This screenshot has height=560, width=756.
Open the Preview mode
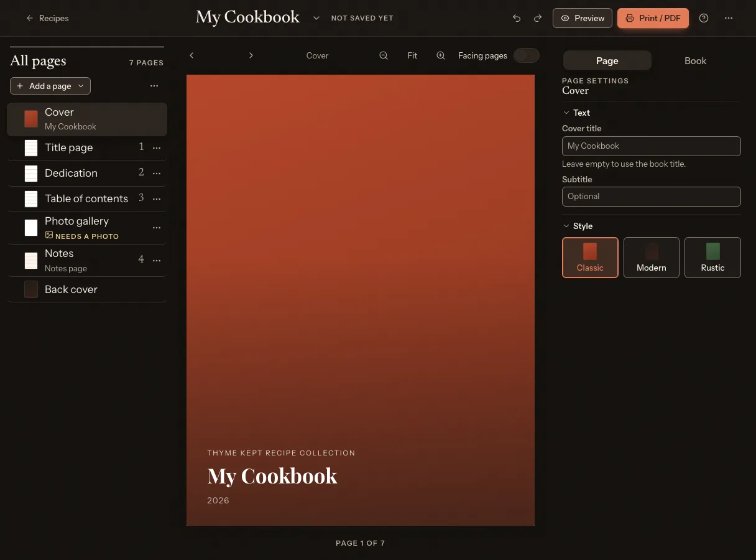583,18
